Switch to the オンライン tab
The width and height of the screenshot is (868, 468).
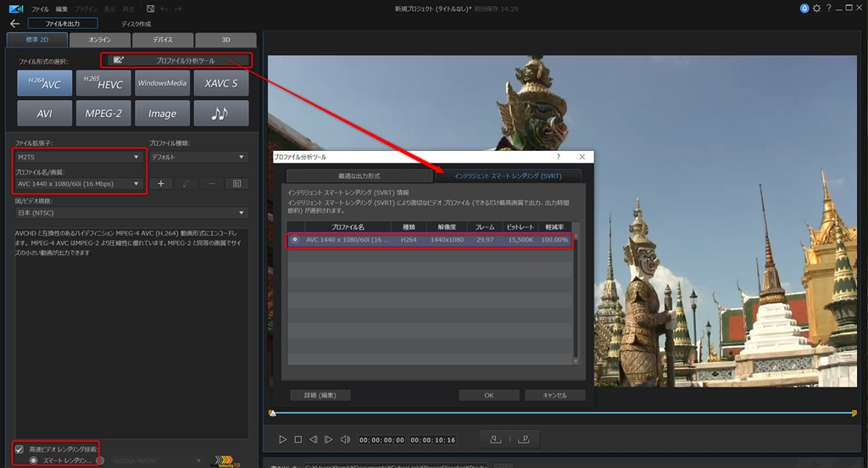pos(101,40)
